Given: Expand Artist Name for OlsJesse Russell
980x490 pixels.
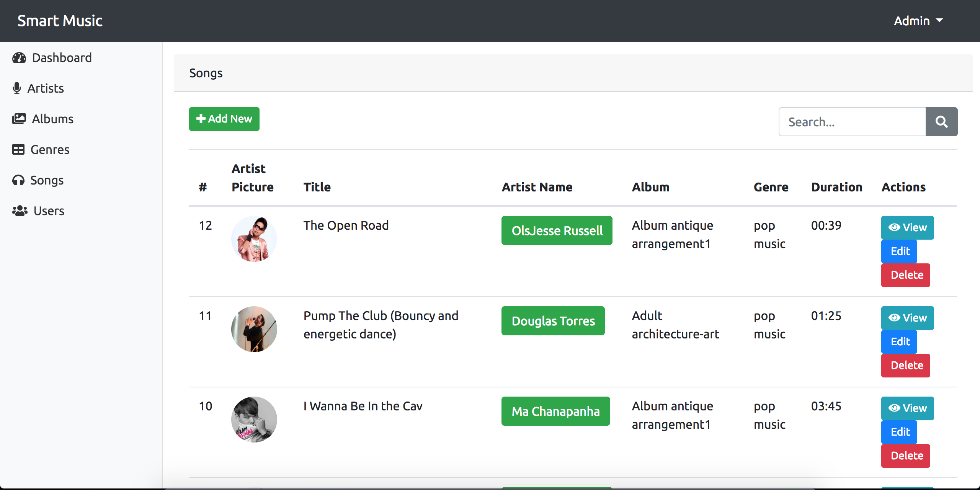Looking at the screenshot, I should point(556,230).
